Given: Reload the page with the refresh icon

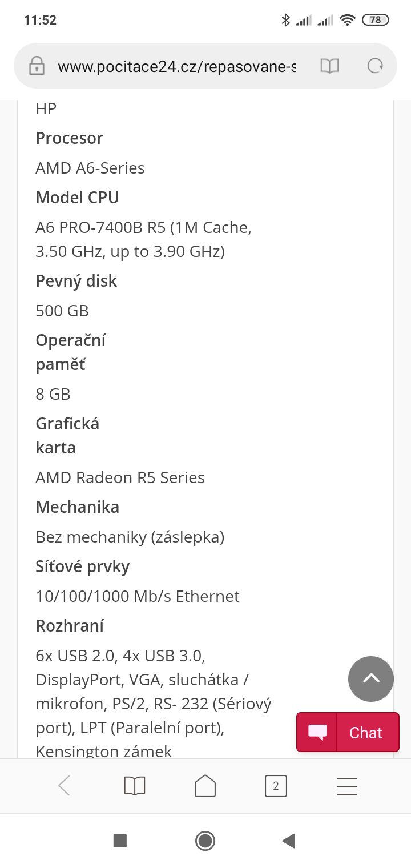Looking at the screenshot, I should point(374,66).
